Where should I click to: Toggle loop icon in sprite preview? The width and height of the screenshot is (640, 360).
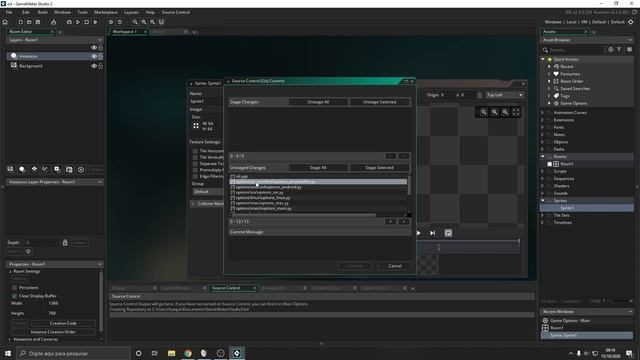[448, 233]
